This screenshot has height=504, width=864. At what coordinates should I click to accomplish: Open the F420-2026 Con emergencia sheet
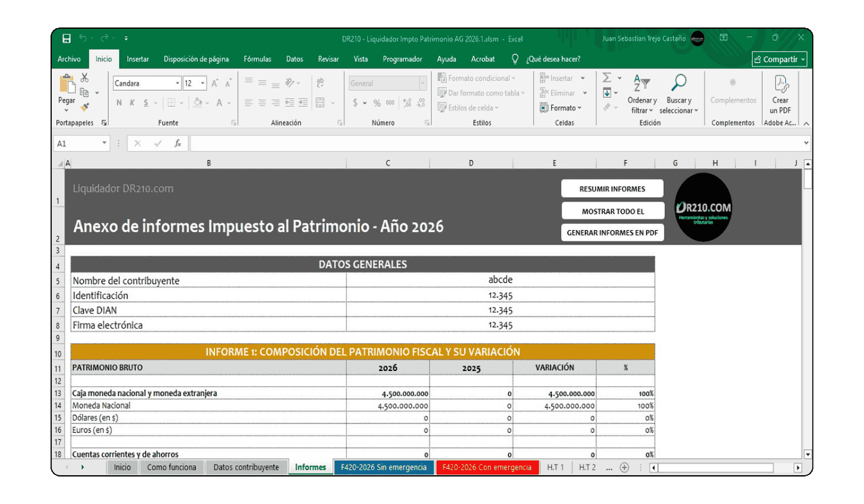(x=487, y=467)
